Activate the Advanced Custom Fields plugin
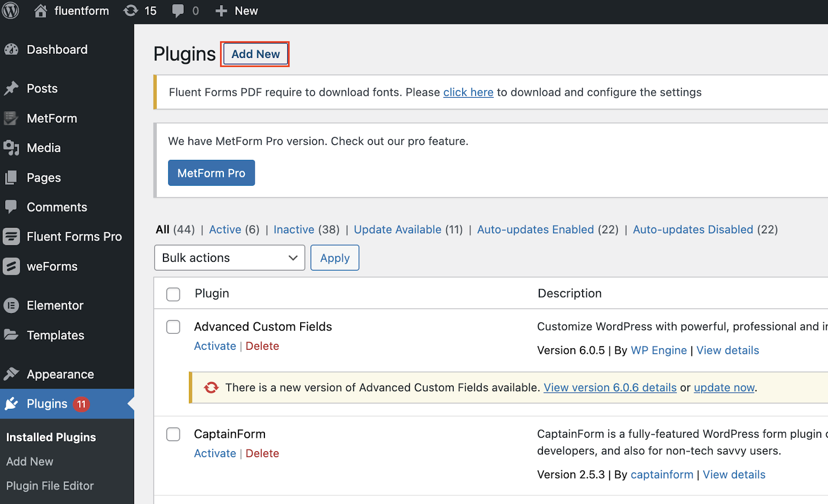 point(215,346)
